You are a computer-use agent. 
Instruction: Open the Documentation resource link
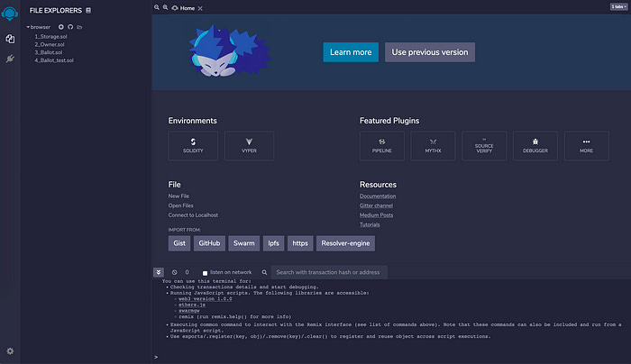378,196
